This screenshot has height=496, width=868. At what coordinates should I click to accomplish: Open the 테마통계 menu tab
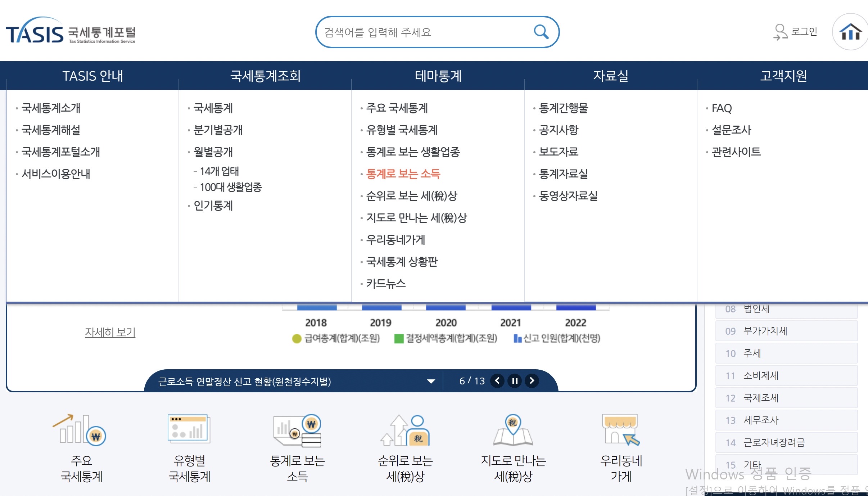[438, 76]
